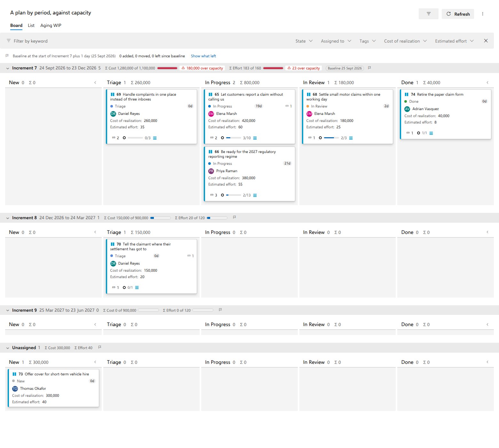Open the Cost of realization filter dropdown
The image size is (499, 448).
coord(405,41)
